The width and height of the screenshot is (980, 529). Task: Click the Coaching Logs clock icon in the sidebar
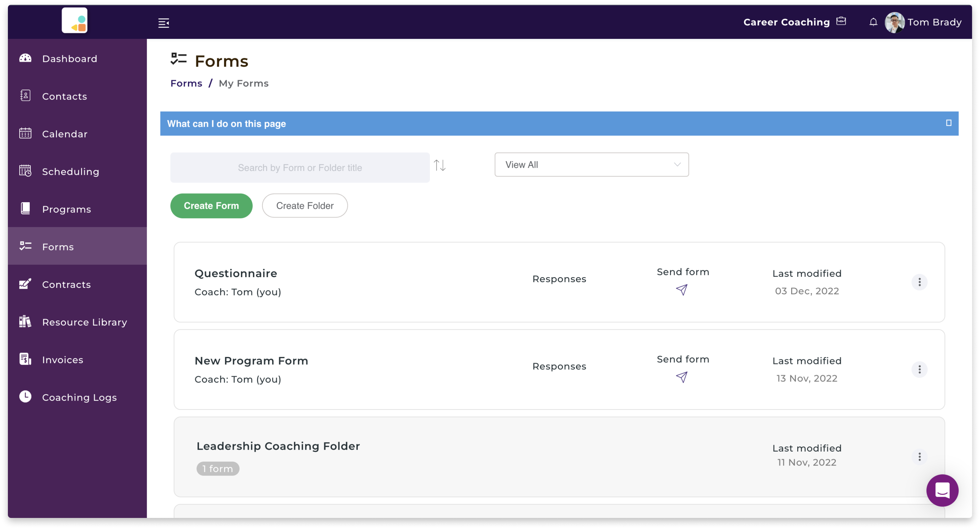point(26,397)
